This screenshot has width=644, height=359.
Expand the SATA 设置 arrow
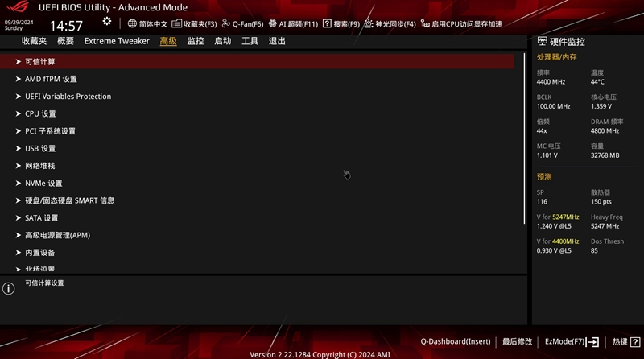click(18, 217)
